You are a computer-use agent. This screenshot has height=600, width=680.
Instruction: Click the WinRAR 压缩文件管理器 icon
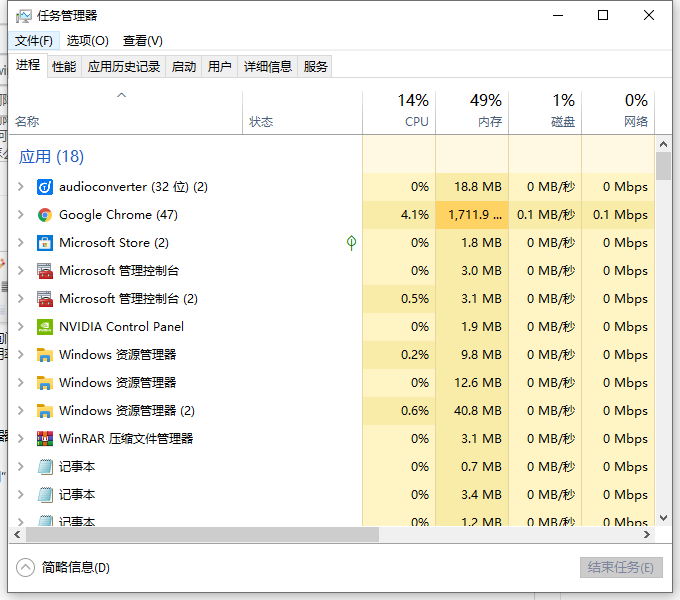coord(44,439)
